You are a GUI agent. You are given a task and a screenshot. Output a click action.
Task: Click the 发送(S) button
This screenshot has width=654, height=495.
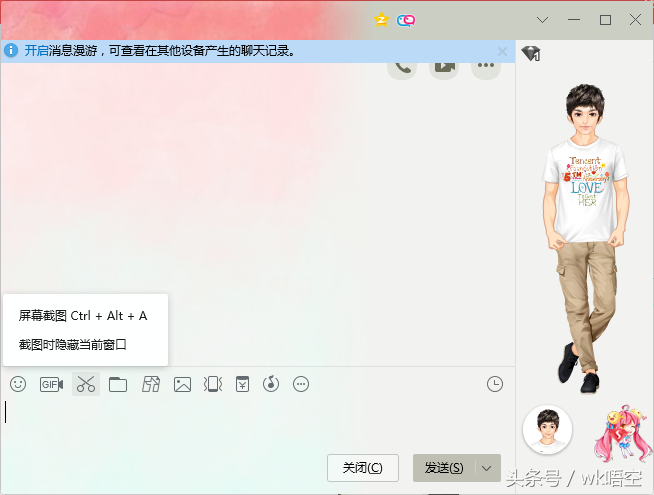[x=444, y=468]
